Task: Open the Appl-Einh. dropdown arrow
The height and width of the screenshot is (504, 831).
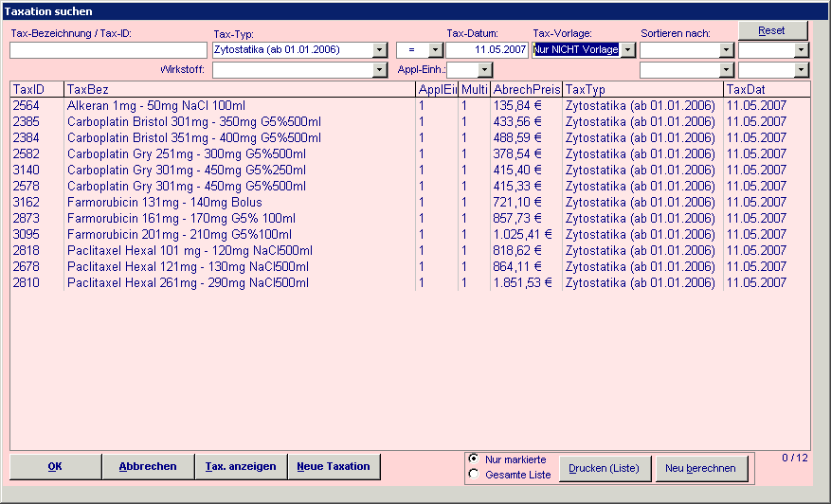Action: click(x=485, y=70)
